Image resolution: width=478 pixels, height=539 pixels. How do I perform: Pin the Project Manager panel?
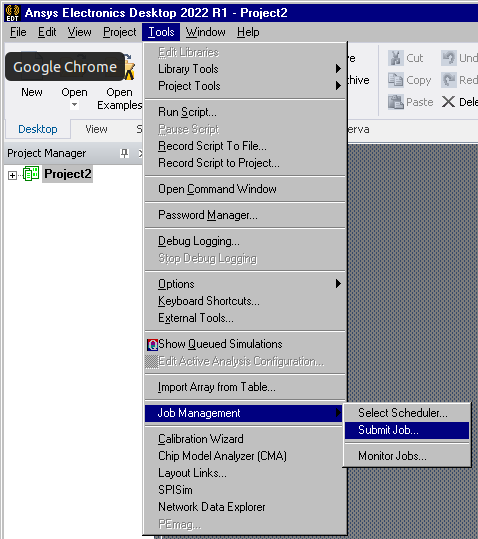(124, 153)
